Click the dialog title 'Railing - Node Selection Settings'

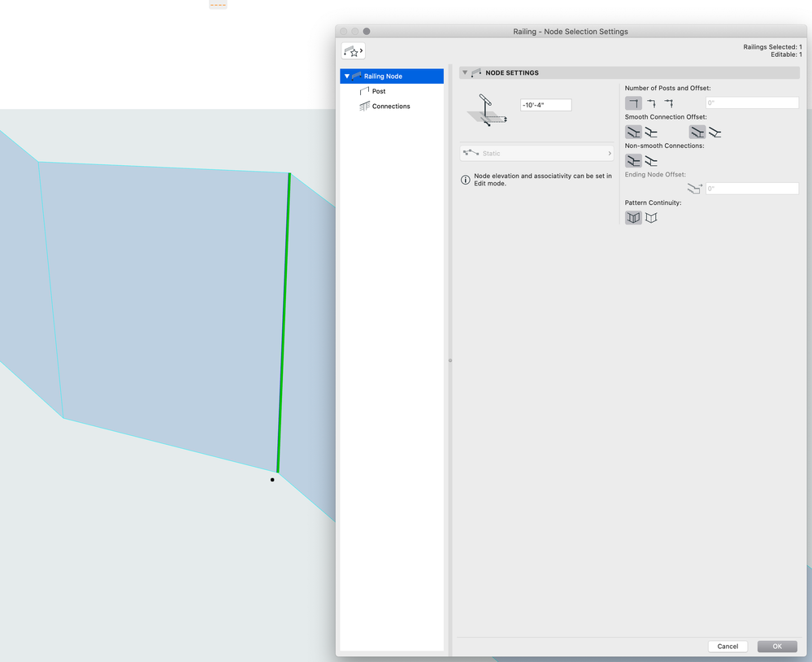tap(570, 32)
